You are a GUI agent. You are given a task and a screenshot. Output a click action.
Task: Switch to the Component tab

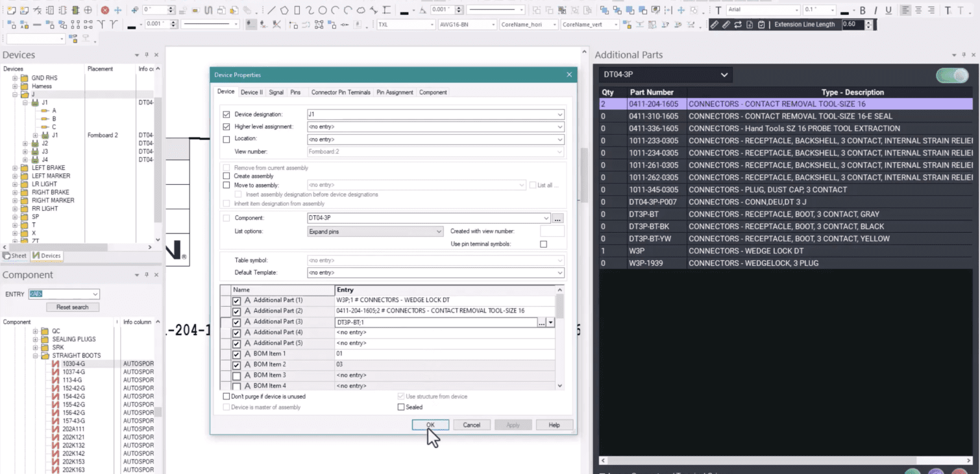[433, 92]
